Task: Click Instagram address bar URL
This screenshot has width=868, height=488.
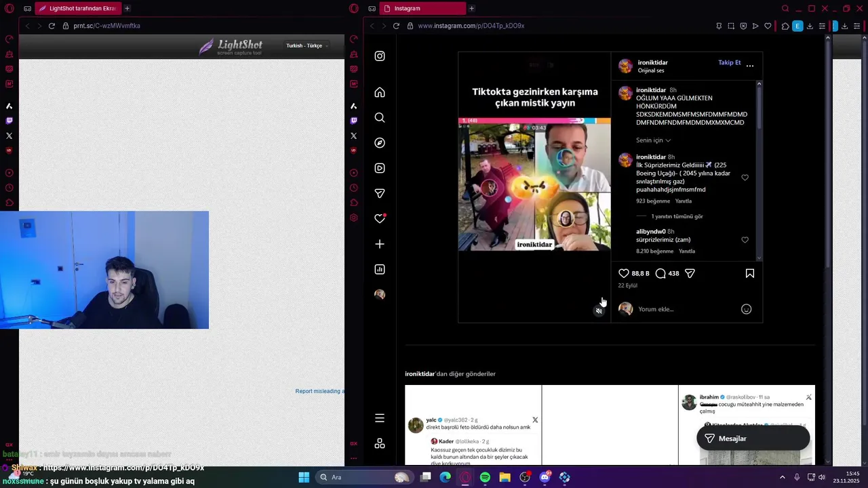Action: point(471,26)
